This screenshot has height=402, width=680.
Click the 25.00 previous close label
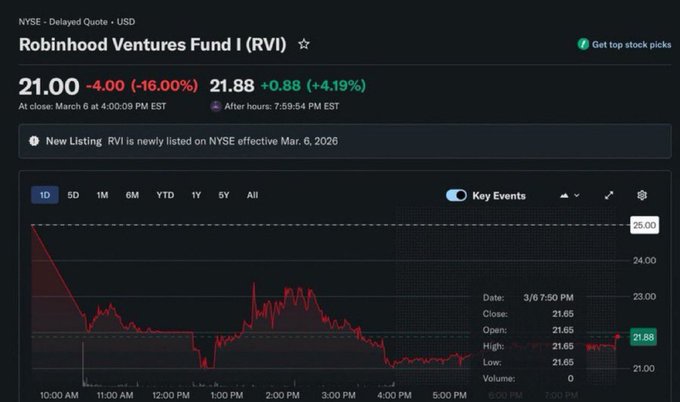point(644,225)
